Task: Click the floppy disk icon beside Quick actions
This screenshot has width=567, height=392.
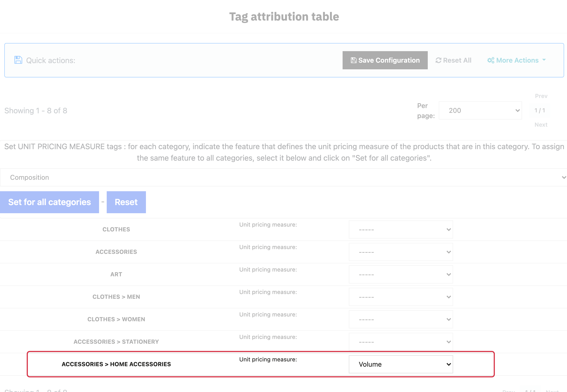Action: pyautogui.click(x=18, y=60)
